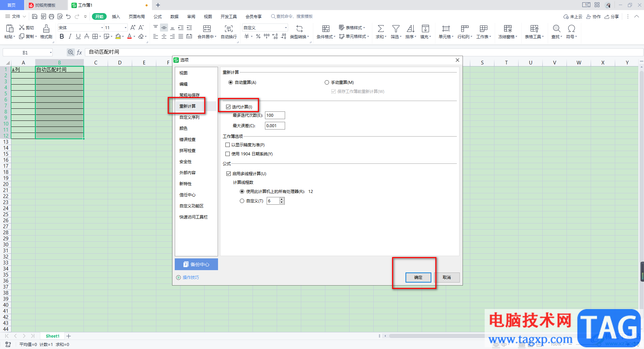Click the Undo arrow icon

point(68,16)
